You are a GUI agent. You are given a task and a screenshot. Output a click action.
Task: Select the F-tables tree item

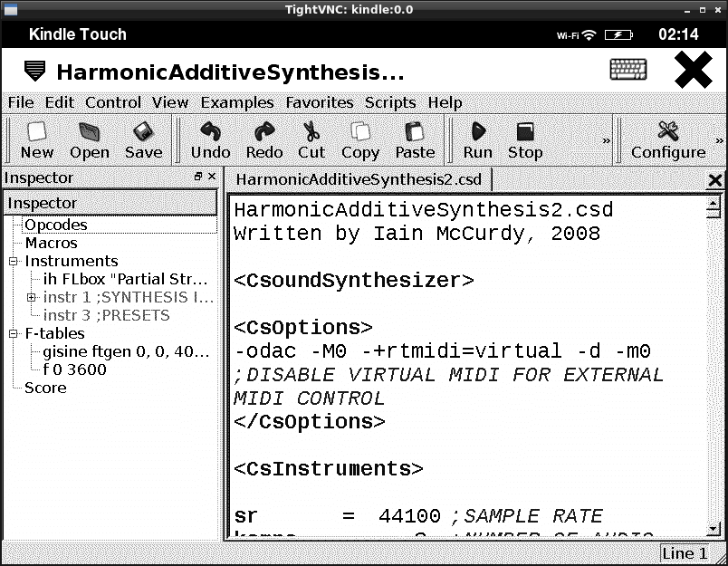[55, 334]
